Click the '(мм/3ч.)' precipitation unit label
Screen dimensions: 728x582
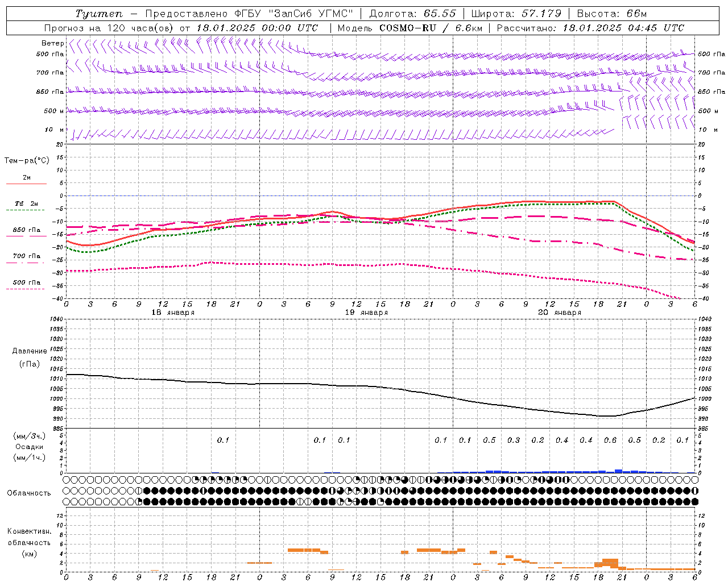coord(30,436)
